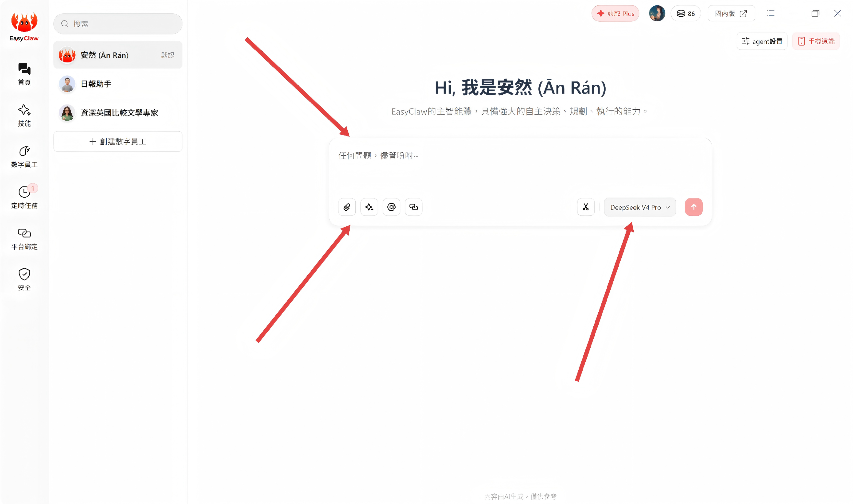Restore down the EasyClaw window
The image size is (853, 504).
815,13
